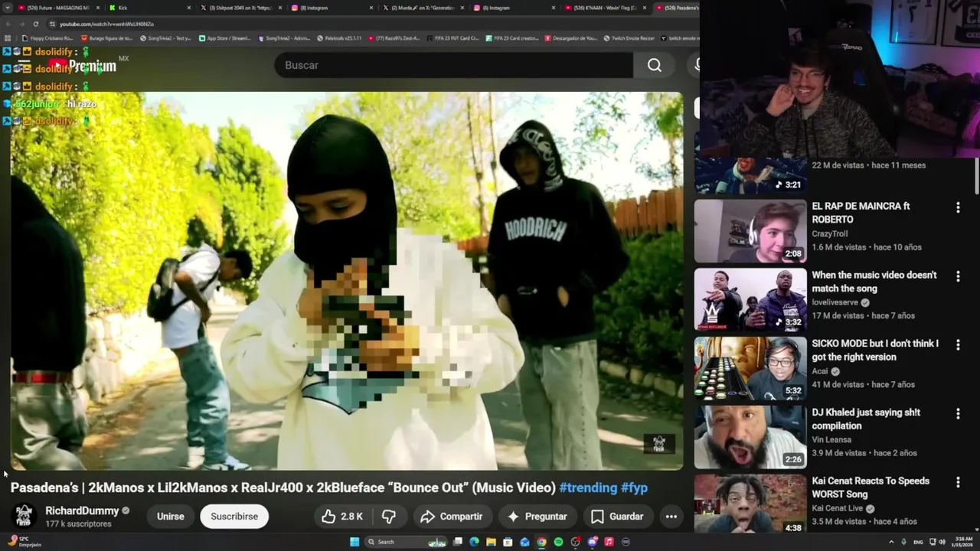Open Twitch Emote Resizer bookmark

(x=629, y=37)
